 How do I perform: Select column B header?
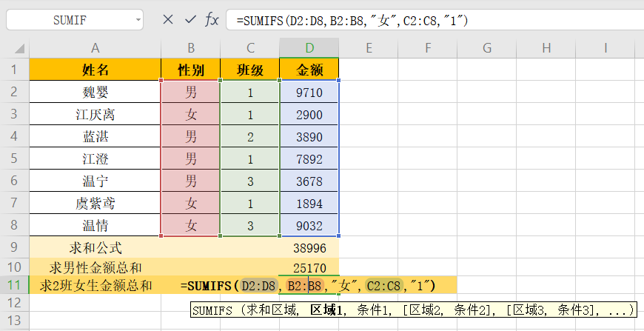pos(190,48)
